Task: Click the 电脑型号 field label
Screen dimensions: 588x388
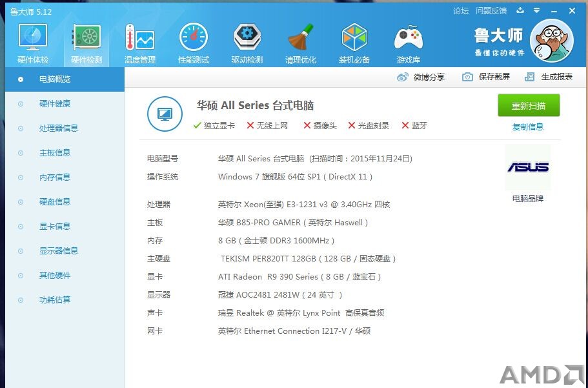Action: (x=163, y=159)
